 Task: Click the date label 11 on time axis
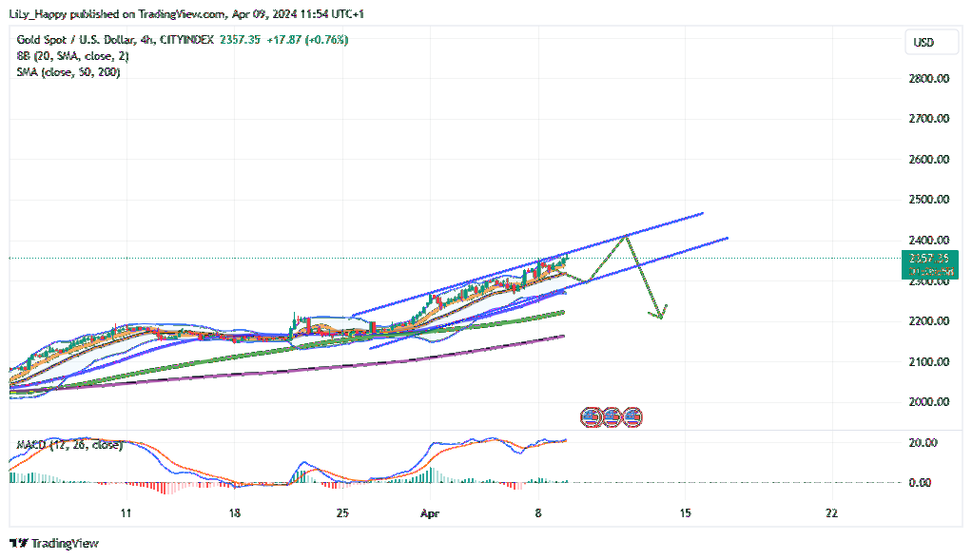126,513
